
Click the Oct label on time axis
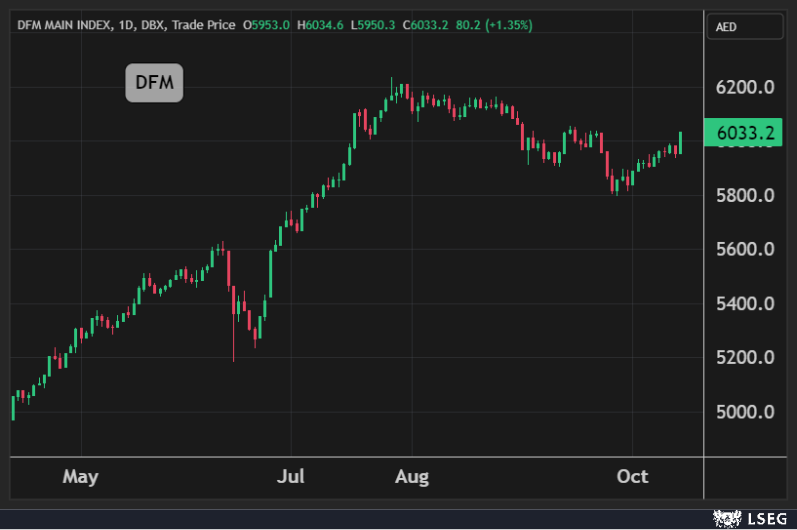[x=632, y=477]
